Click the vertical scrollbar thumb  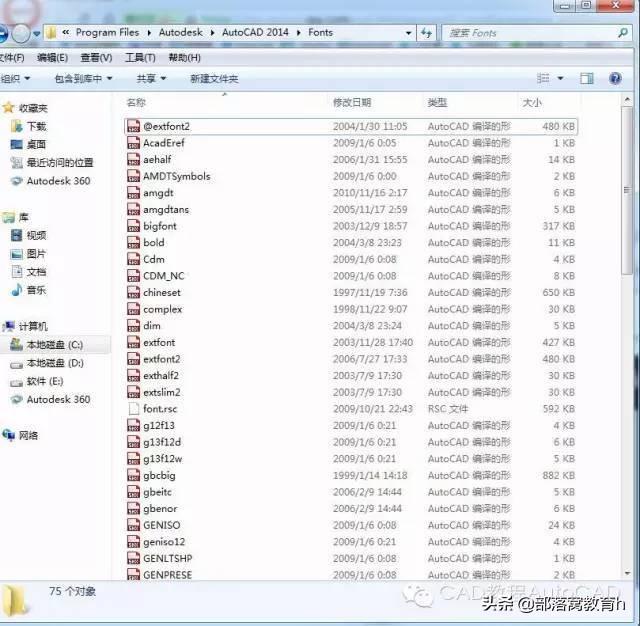point(627,191)
